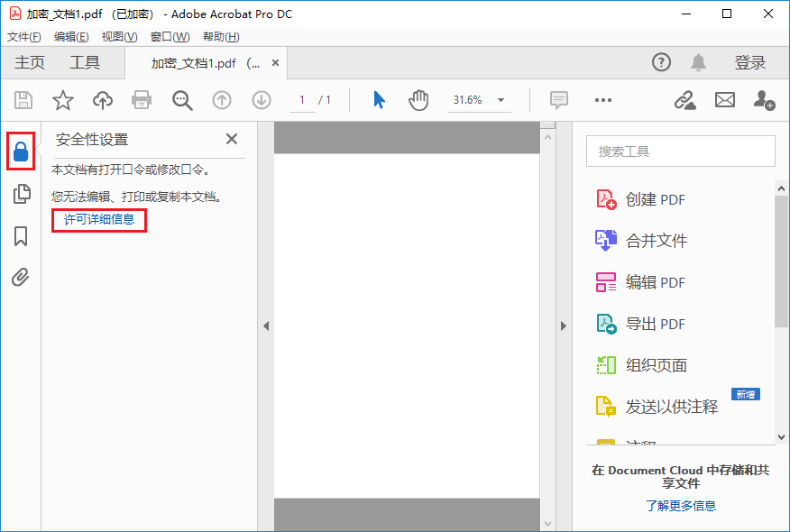
Task: Upload file to cloud icon
Action: click(103, 100)
